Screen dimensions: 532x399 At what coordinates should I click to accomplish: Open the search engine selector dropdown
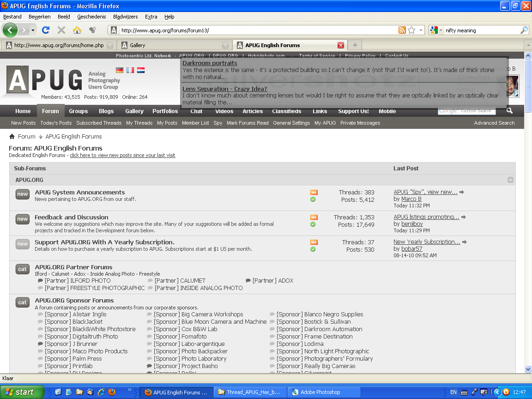[441, 30]
